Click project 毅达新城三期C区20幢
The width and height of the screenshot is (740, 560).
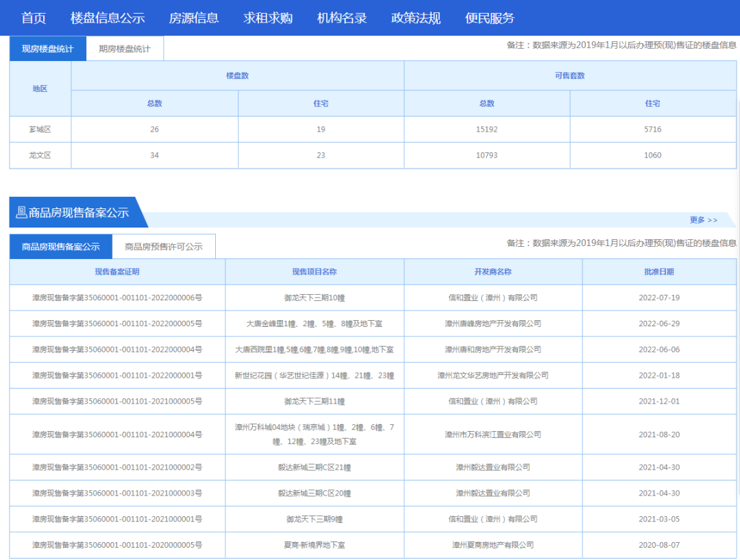click(x=314, y=494)
